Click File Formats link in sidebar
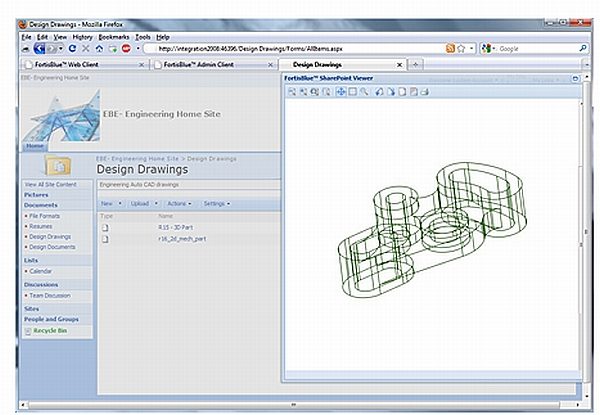 pos(45,216)
